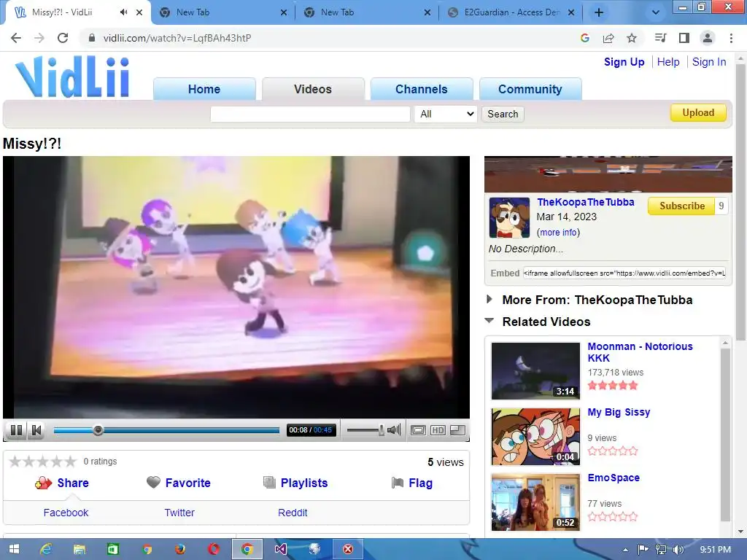747x560 pixels.
Task: Seek on the video progress bar
Action: click(166, 430)
